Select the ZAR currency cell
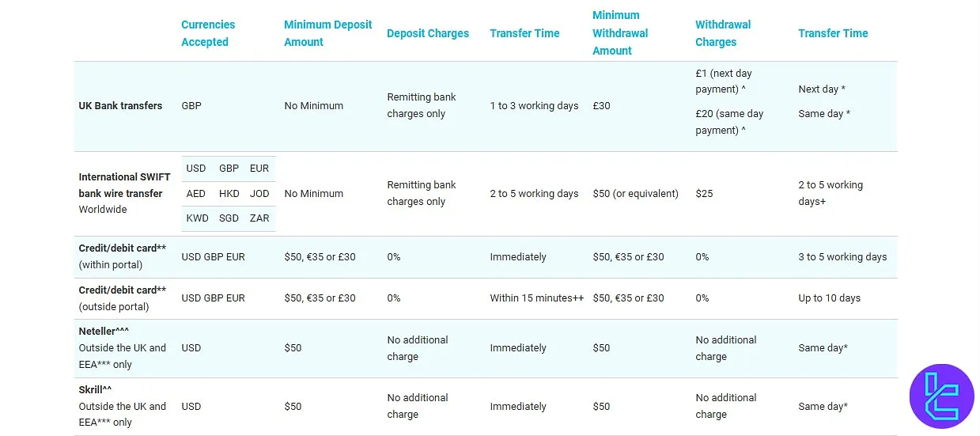 pyautogui.click(x=259, y=218)
